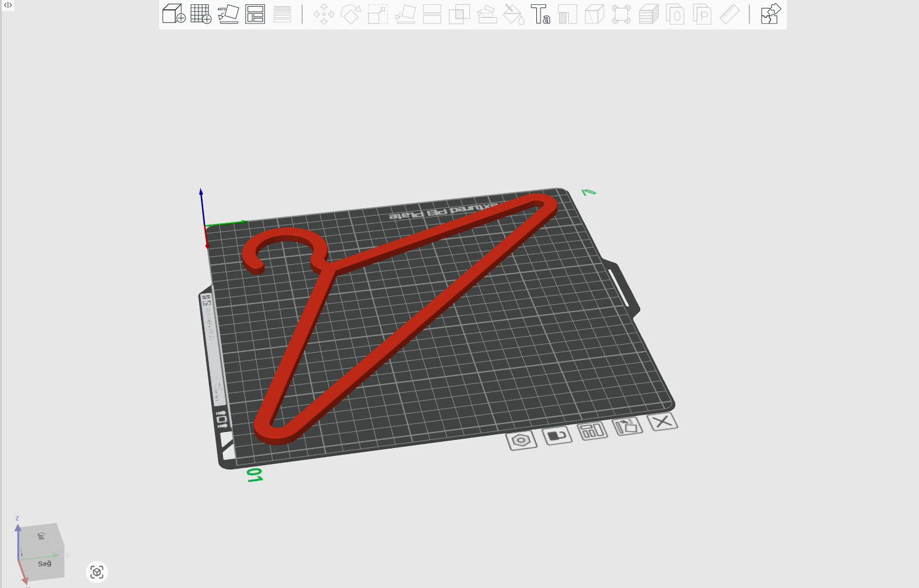The width and height of the screenshot is (919, 588).
Task: Open the Mesh boolean overlapping squares tool
Action: coord(459,14)
